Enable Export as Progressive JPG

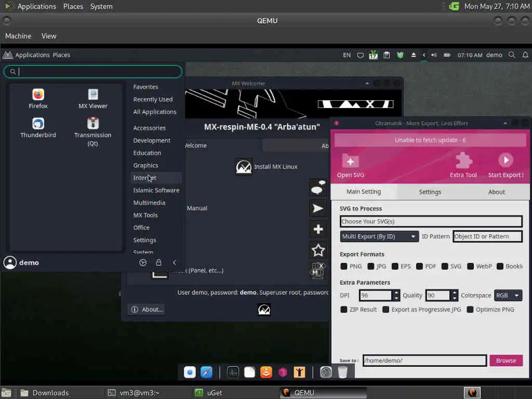(386, 310)
